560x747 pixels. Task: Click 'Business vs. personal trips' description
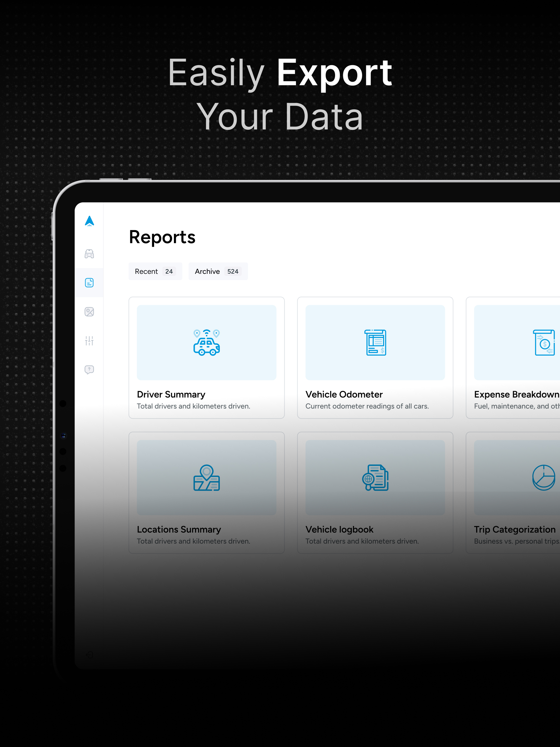517,541
